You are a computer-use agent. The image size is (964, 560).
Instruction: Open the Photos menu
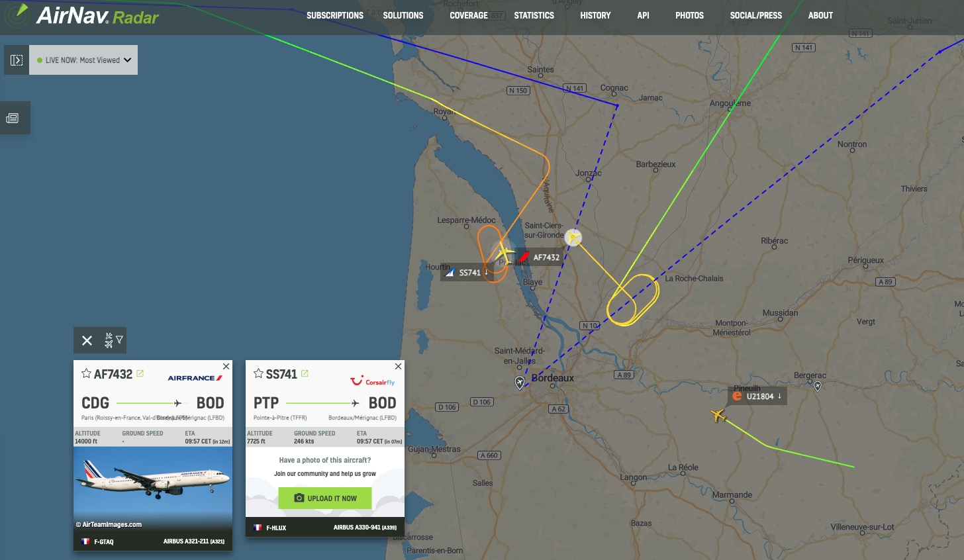coord(689,15)
